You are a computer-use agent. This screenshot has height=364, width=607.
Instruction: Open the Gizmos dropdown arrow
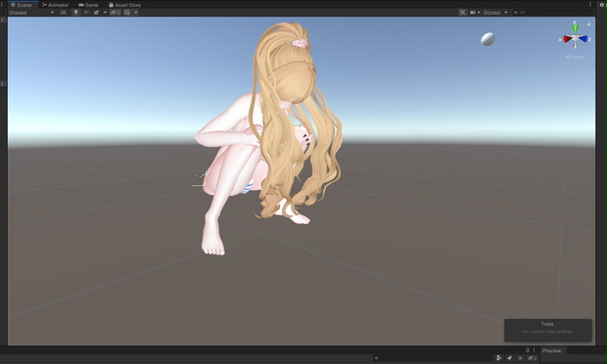click(505, 13)
